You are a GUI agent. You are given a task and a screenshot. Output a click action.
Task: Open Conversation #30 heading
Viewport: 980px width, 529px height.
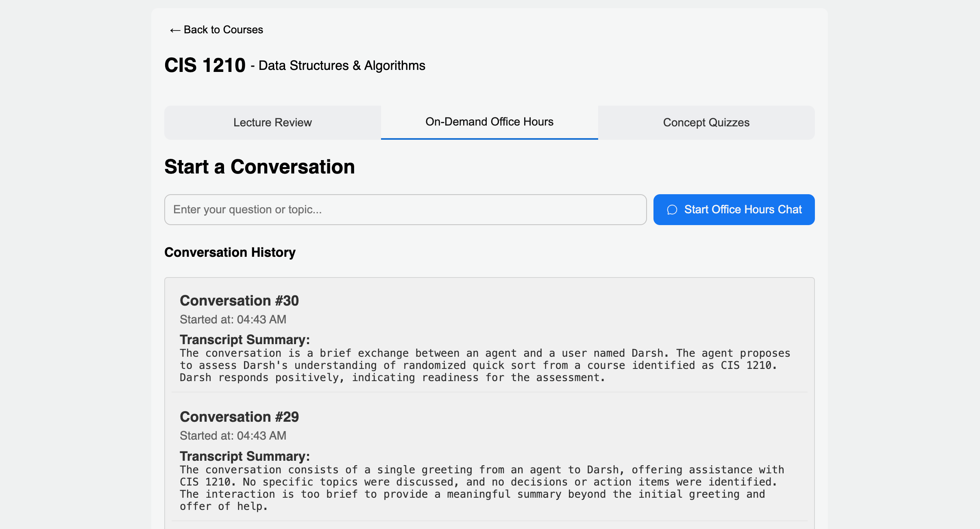click(x=239, y=301)
